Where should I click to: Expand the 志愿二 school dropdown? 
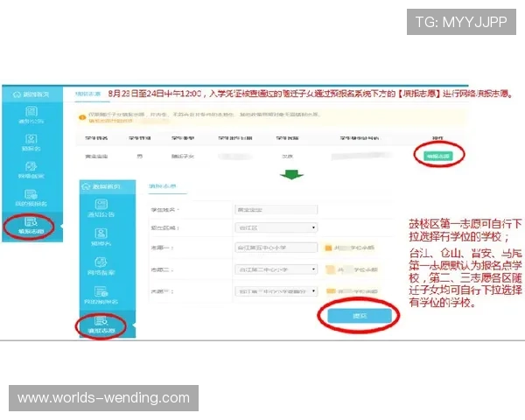(x=276, y=269)
